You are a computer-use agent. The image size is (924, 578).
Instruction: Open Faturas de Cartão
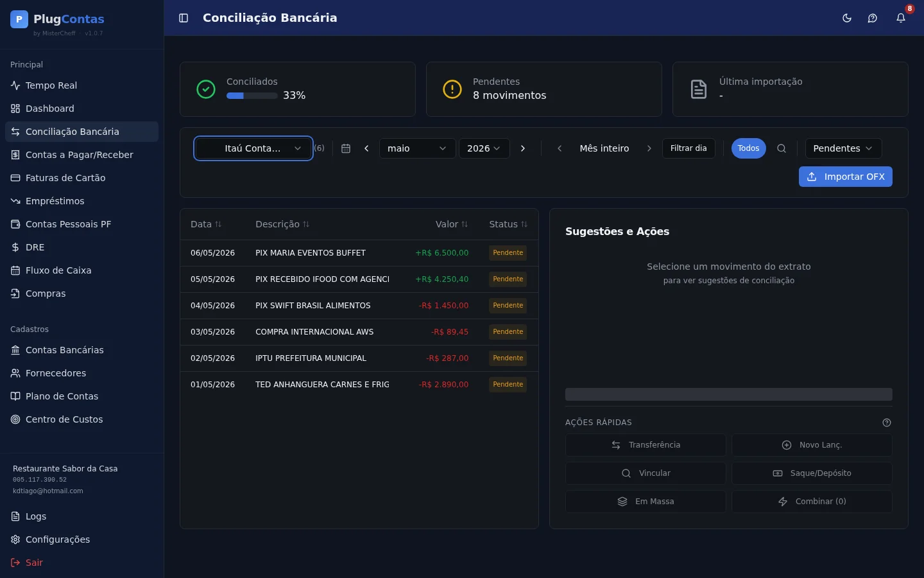click(81, 178)
